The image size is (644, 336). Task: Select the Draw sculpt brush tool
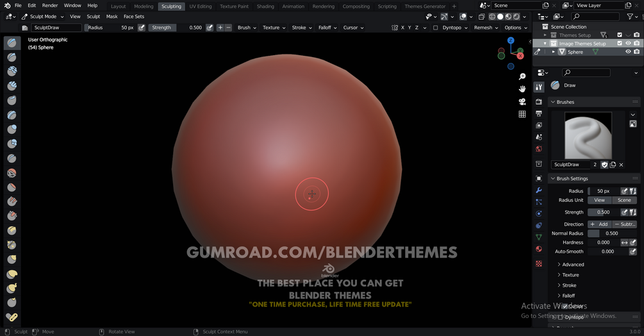pos(12,43)
